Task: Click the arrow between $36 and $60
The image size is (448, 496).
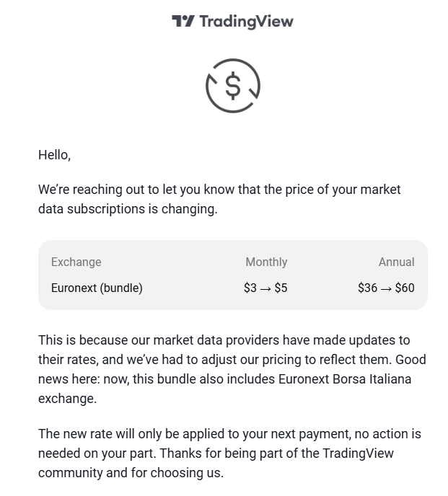Action: 386,289
